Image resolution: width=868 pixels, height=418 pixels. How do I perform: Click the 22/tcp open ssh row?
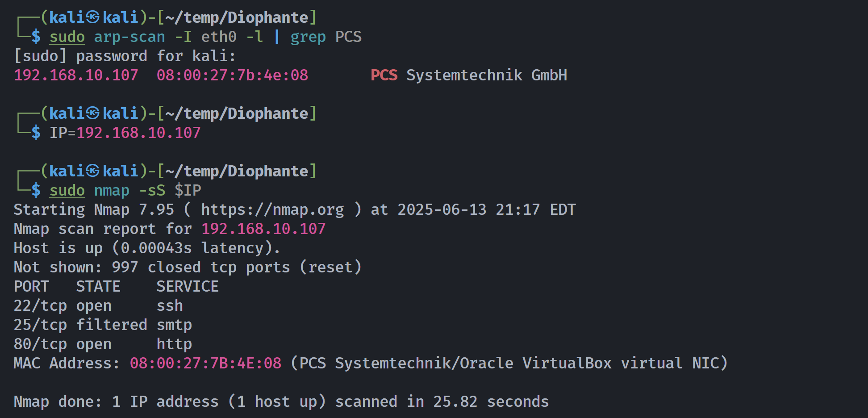98,305
